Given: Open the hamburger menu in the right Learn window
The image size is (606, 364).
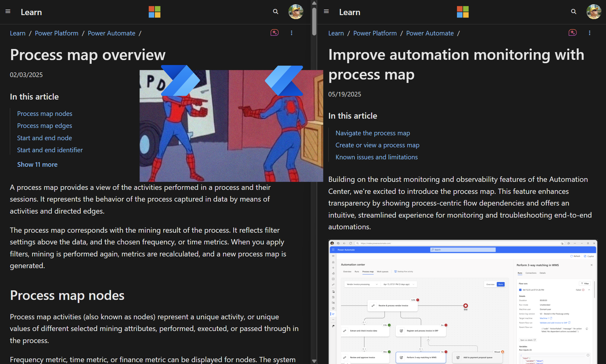Looking at the screenshot, I should 326,11.
